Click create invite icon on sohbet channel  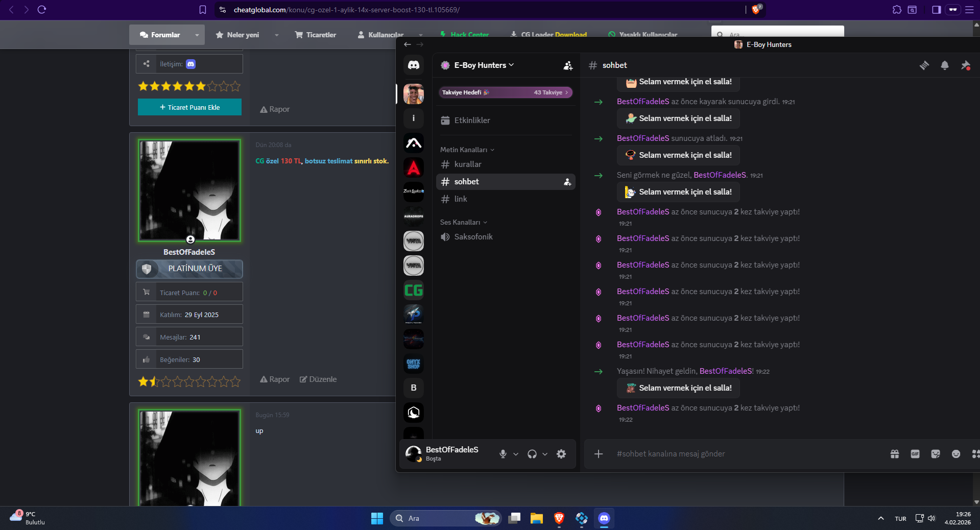pos(567,182)
